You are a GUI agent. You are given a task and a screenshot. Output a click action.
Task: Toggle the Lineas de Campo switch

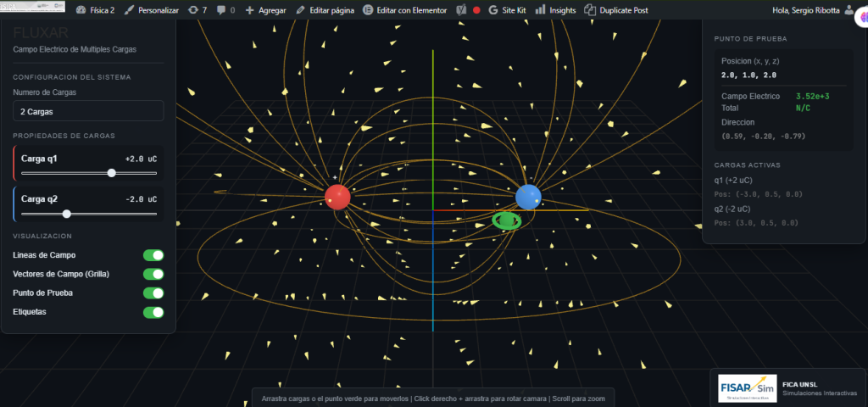coord(153,255)
